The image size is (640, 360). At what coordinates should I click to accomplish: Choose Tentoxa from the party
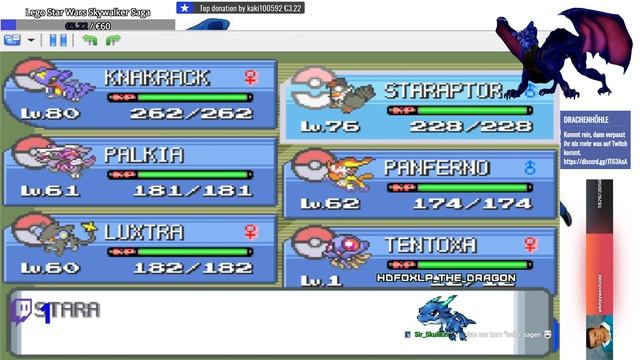click(x=420, y=257)
